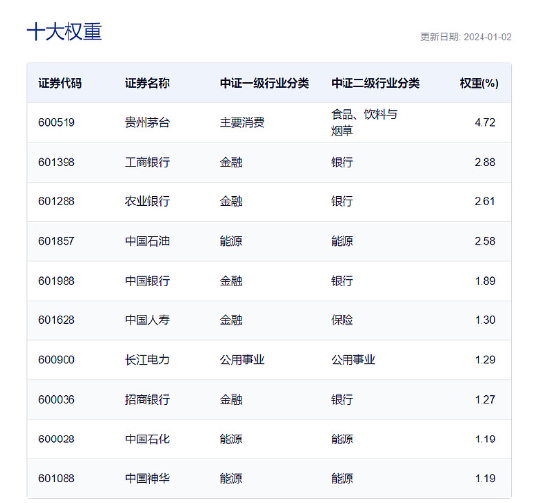Image resolution: width=550 pixels, height=503 pixels.
Task: Select the 工商银行 name cell
Action: pos(147,162)
